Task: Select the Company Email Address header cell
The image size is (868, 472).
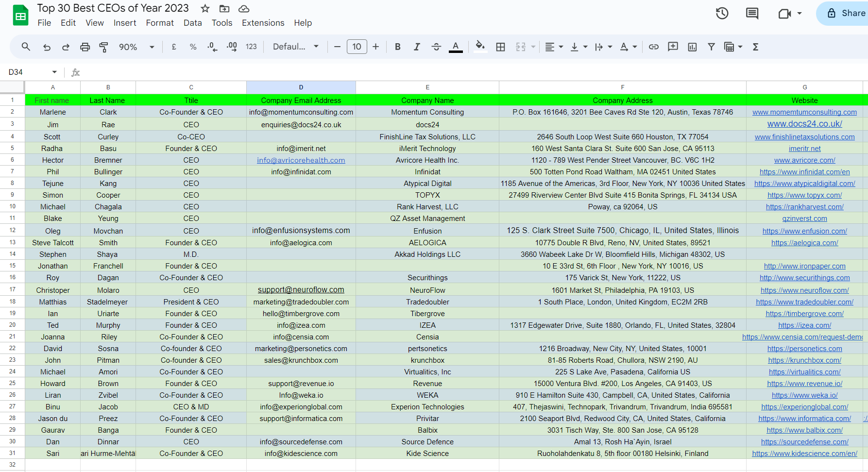Action: 301,100
